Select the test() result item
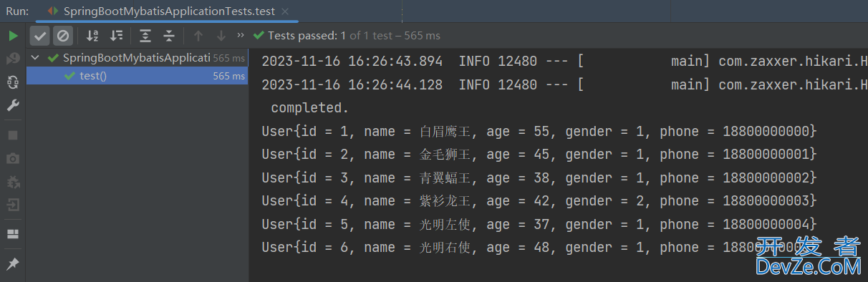 pyautogui.click(x=137, y=76)
